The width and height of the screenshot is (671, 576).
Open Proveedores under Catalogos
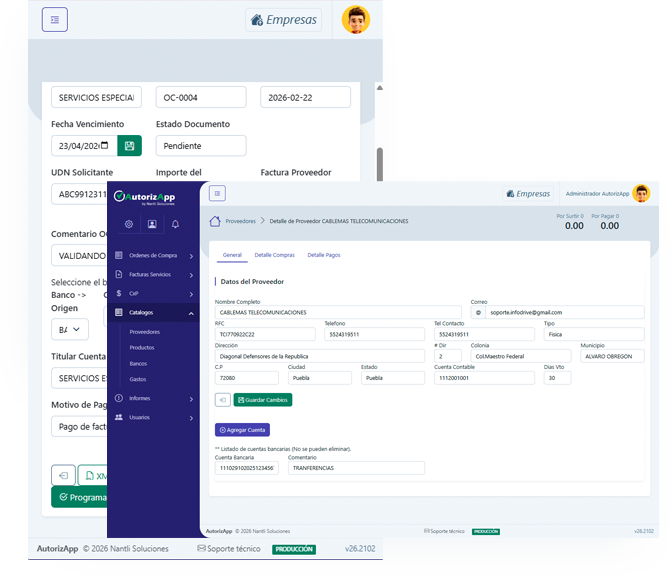(x=145, y=332)
